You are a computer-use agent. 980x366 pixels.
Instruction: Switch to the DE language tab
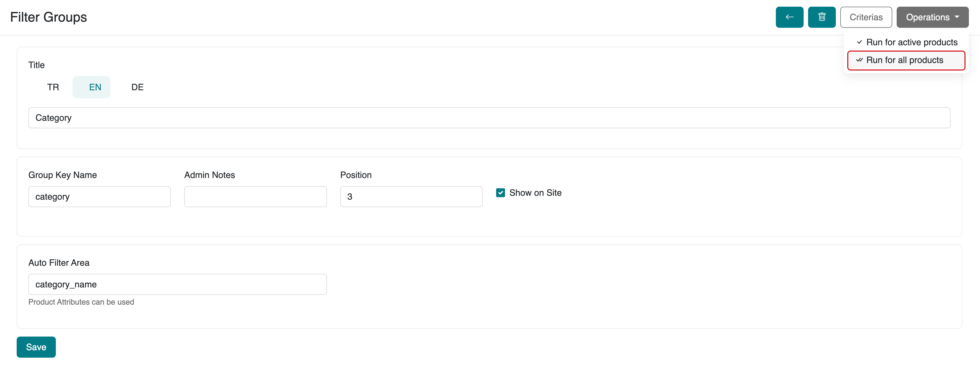pos(137,87)
